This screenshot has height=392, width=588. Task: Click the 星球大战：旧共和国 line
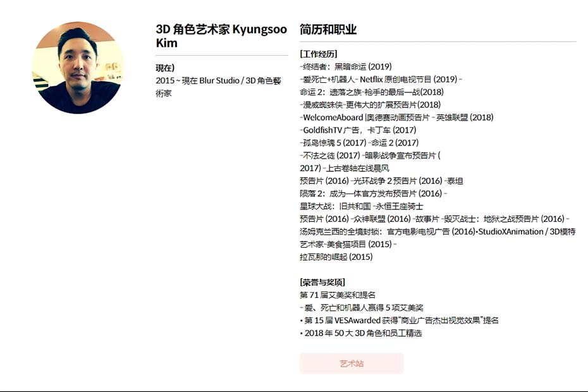tap(362, 206)
